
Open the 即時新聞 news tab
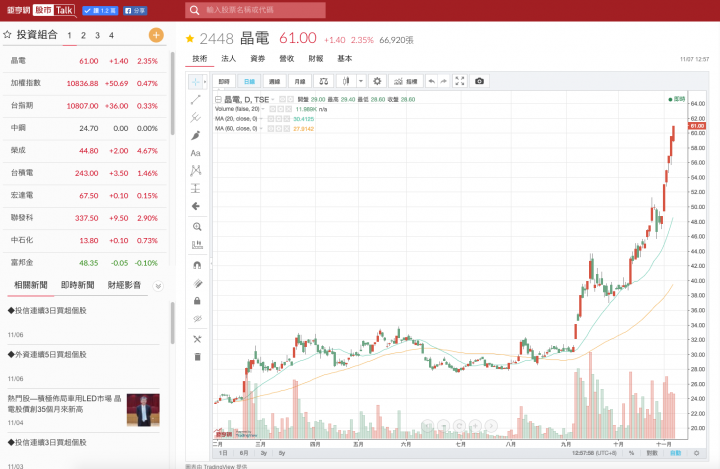78,285
